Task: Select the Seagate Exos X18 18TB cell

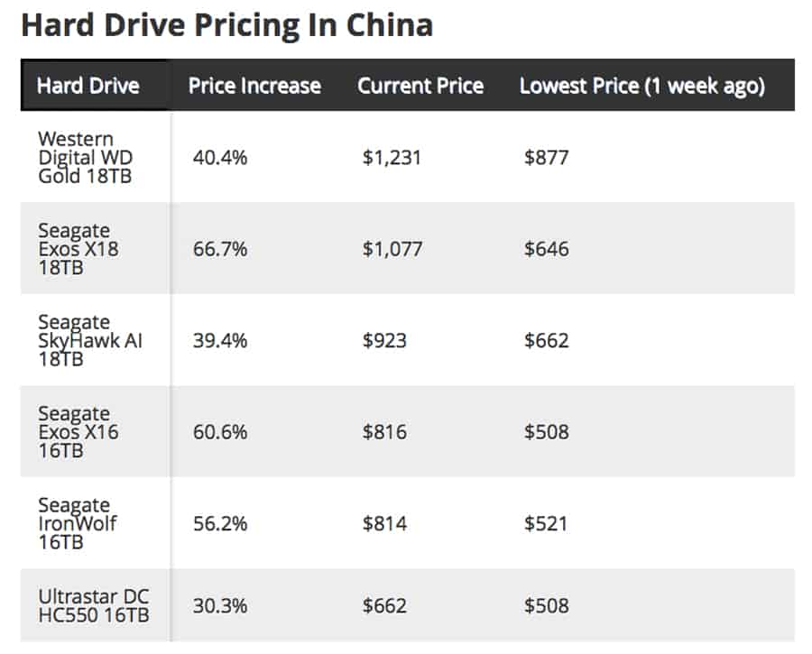Action: click(x=78, y=249)
